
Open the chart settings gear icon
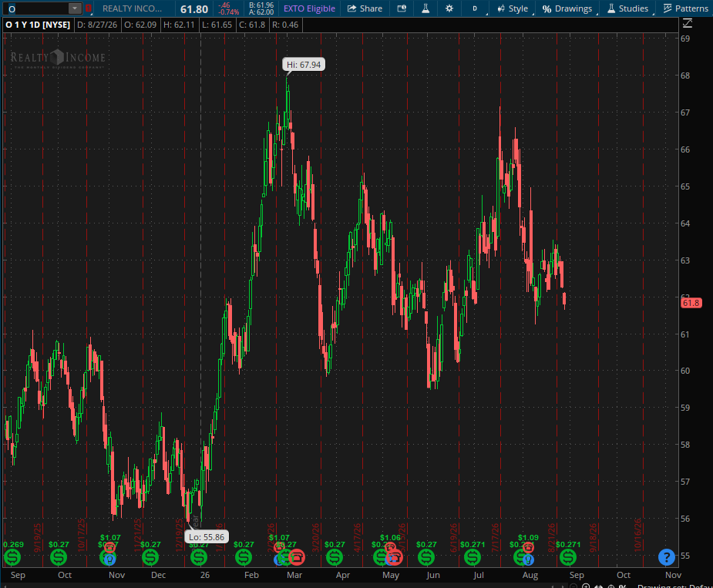(x=449, y=8)
